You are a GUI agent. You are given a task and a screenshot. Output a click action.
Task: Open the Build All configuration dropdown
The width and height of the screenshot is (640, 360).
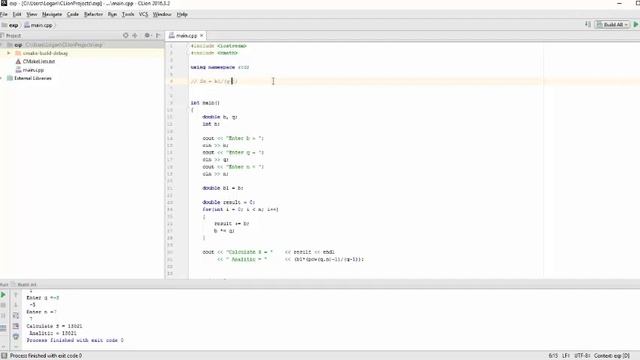click(x=612, y=25)
